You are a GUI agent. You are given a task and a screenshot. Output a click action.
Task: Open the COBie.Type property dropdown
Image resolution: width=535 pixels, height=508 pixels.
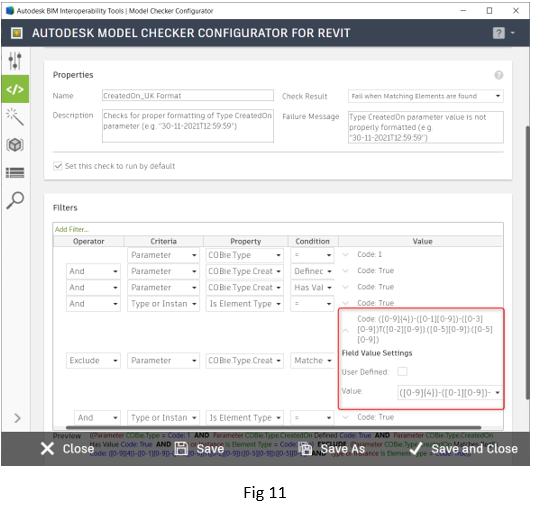pyautogui.click(x=244, y=255)
